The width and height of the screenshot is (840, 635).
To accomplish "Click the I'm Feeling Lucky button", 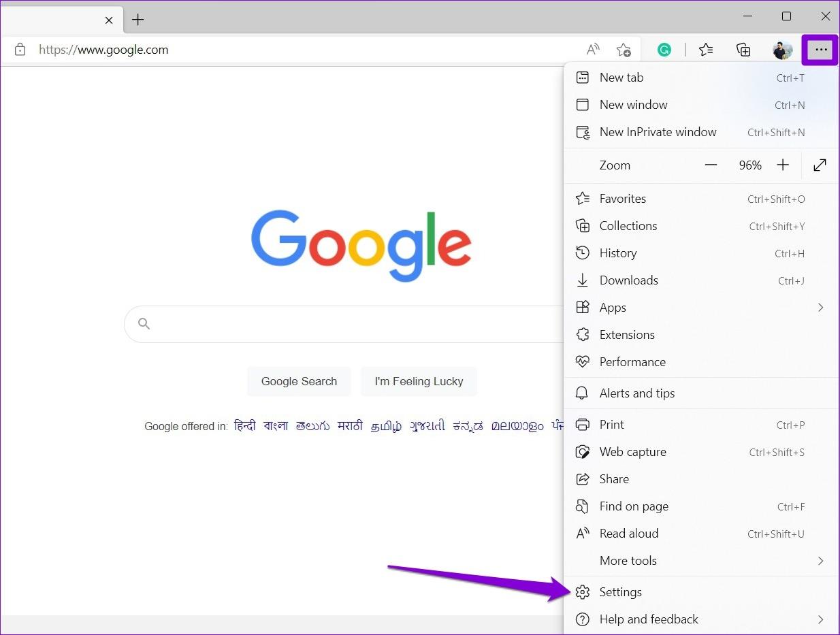I will (419, 381).
